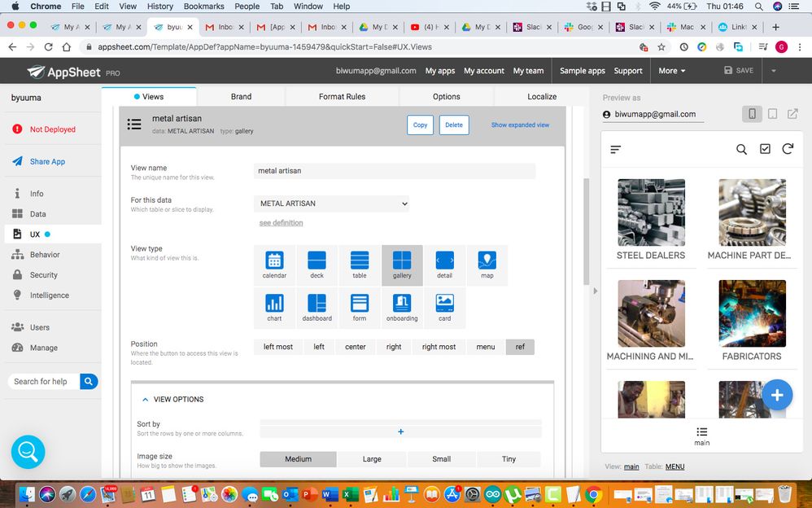Switch preview to phone layout
Screen dimensions: 812x508
tap(752, 114)
